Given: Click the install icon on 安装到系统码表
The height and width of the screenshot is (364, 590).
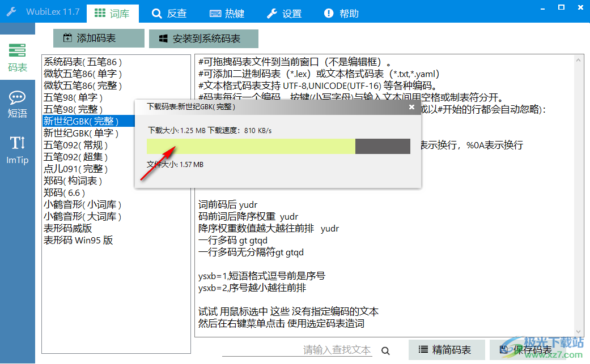Looking at the screenshot, I should pyautogui.click(x=162, y=38).
